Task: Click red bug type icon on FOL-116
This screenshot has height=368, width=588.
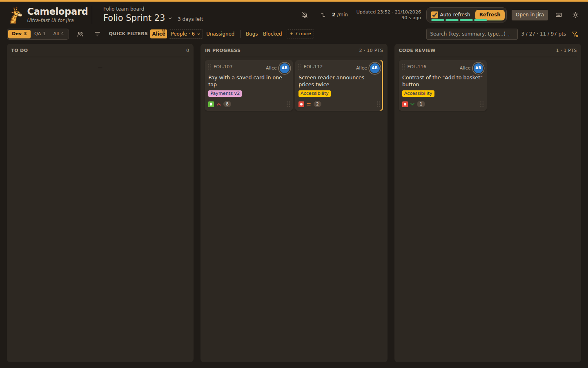Action: click(405, 104)
